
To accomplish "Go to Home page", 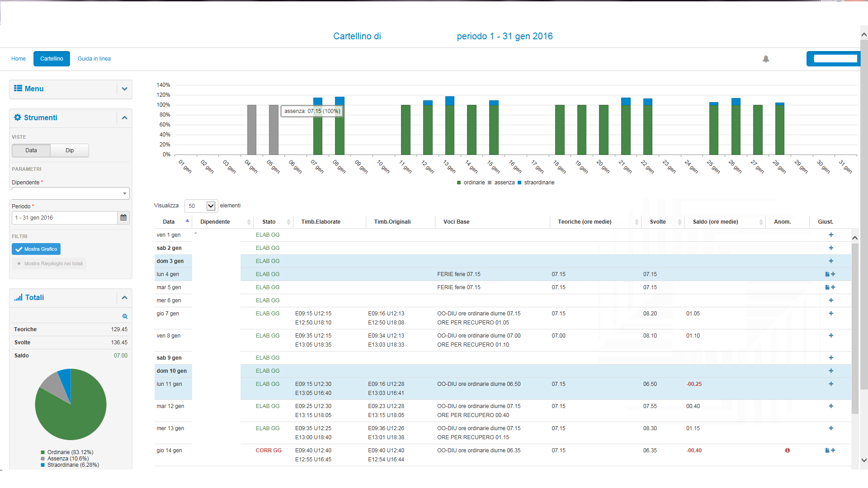I will [19, 59].
